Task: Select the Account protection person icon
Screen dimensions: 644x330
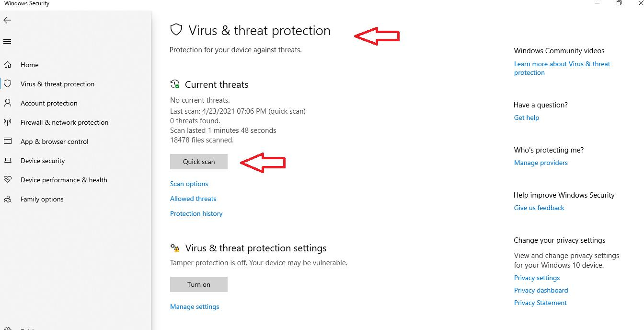Action: [8, 103]
